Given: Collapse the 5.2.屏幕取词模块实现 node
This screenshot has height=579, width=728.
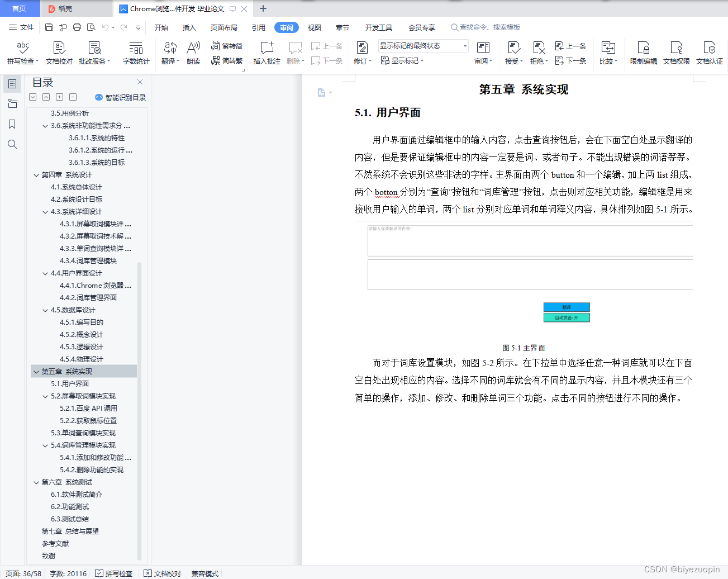Looking at the screenshot, I should [x=45, y=396].
